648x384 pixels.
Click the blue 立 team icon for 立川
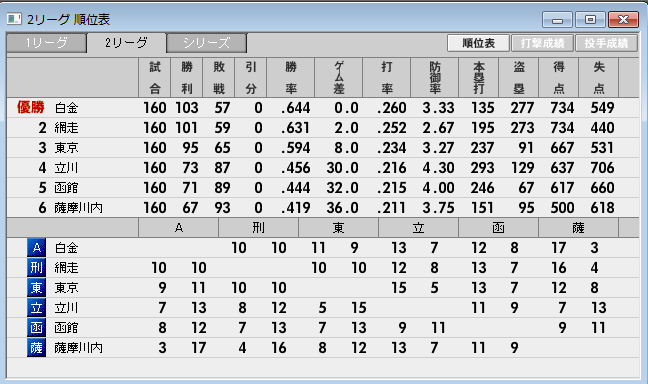pos(36,308)
